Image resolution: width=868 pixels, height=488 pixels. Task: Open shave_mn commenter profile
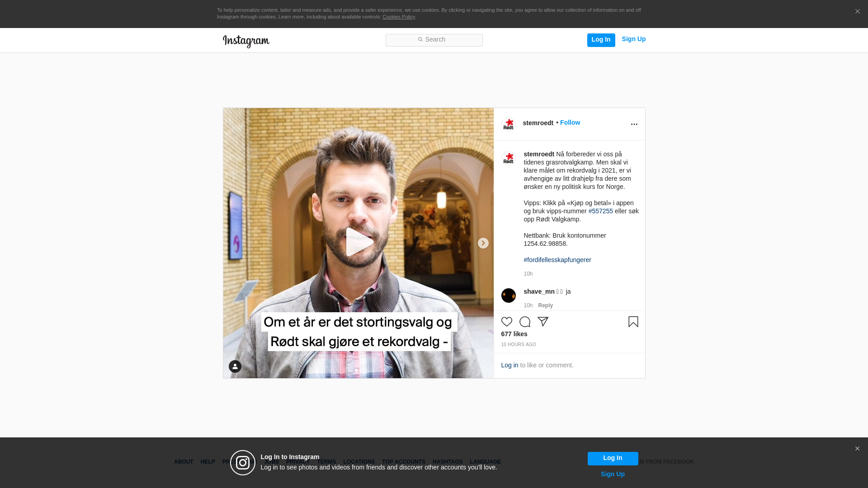click(539, 292)
